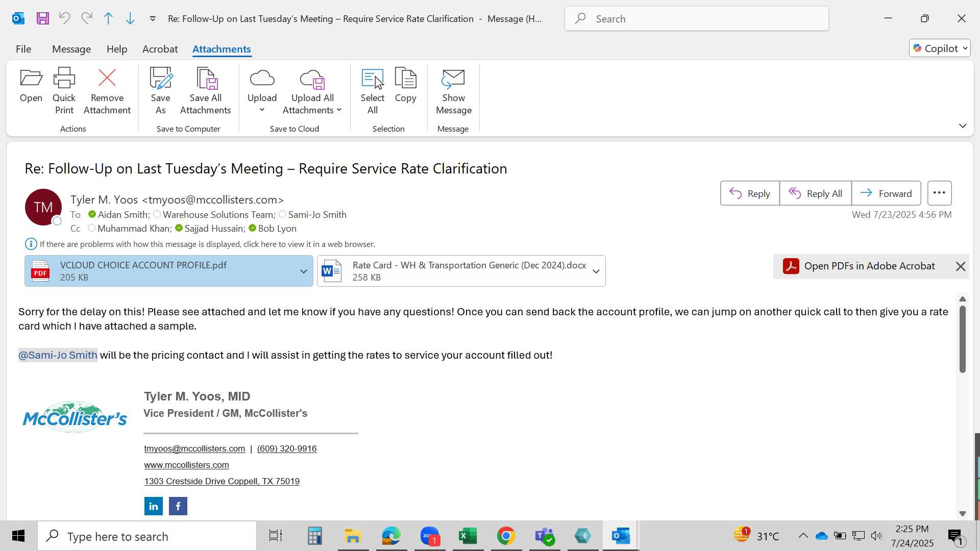The image size is (980, 551).
Task: Click Select All in Selection group
Action: [373, 91]
